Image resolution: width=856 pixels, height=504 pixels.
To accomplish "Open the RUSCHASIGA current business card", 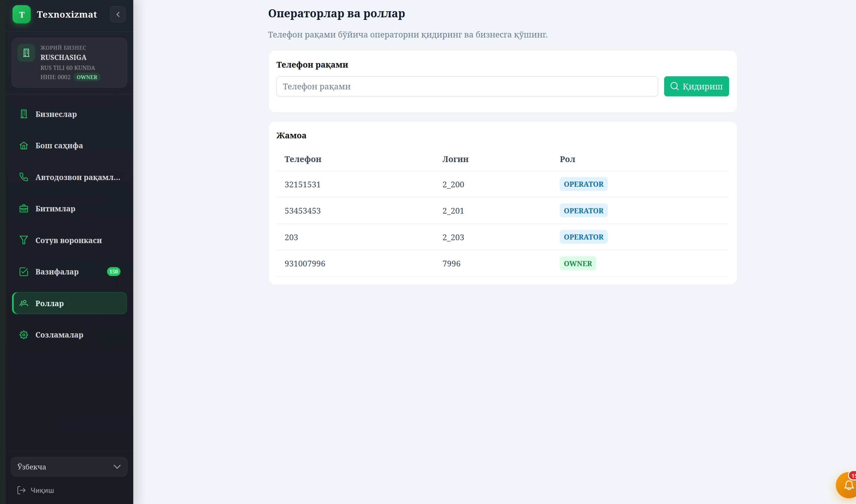I will [x=69, y=63].
